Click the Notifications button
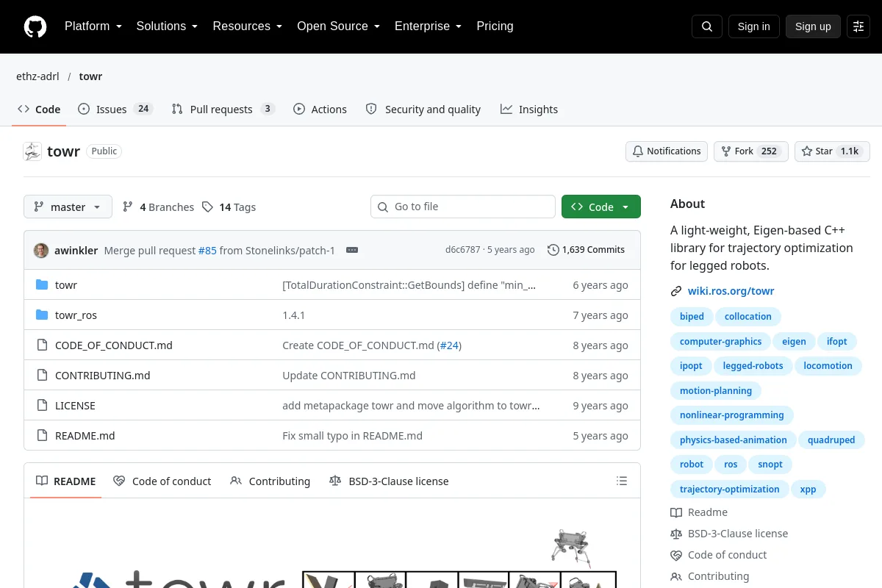This screenshot has height=588, width=882. (667, 151)
